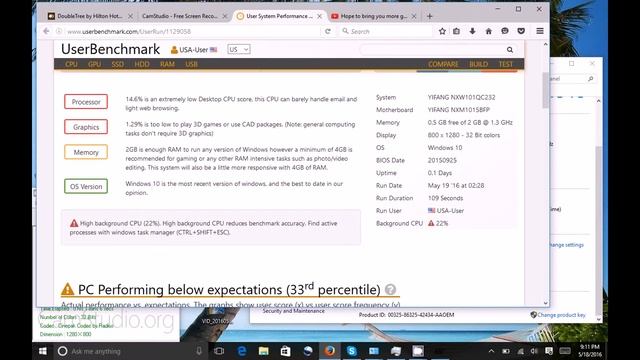Click the scroll down arrow of the page
640x360 pixels.
(x=546, y=303)
